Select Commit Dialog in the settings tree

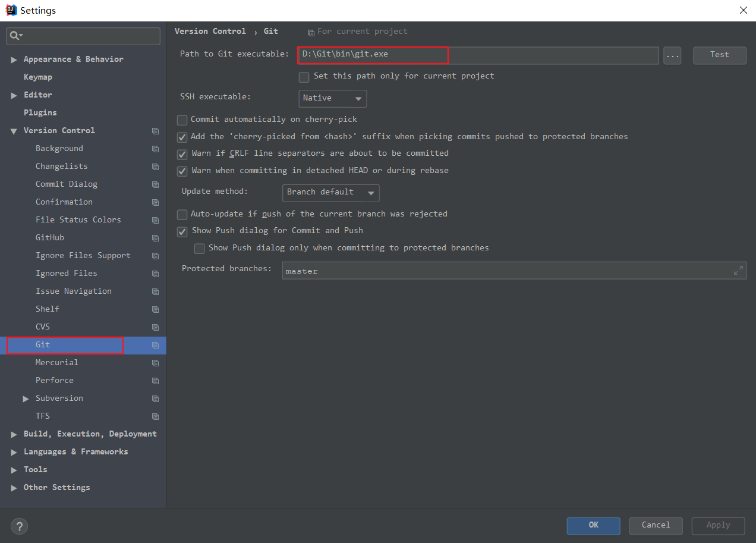(66, 184)
